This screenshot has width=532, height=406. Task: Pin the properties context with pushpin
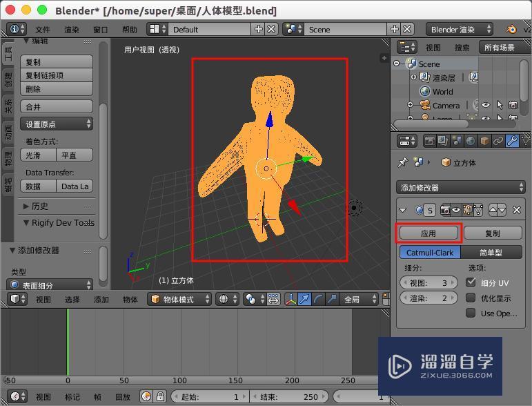pyautogui.click(x=403, y=162)
